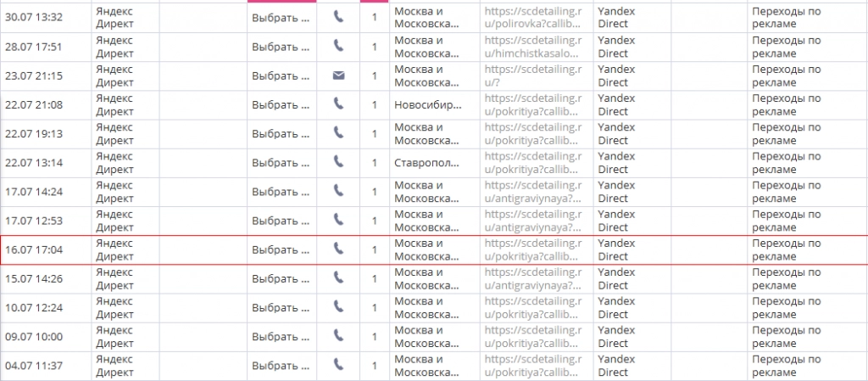This screenshot has height=381, width=868.
Task: Open the 'Выбрать ...' dropdown in the 28.07 17:51 row
Action: pos(281,47)
